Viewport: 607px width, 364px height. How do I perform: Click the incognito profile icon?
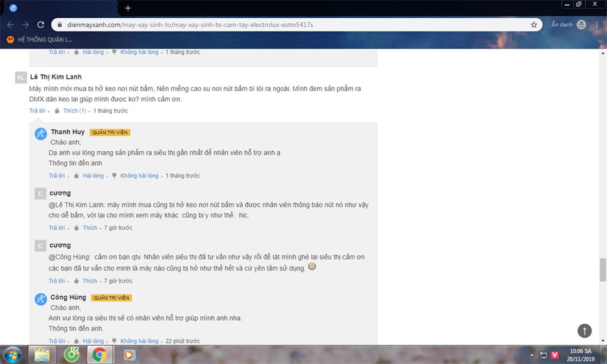coord(581,25)
